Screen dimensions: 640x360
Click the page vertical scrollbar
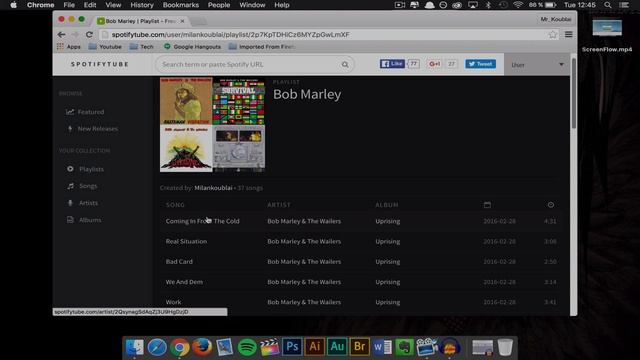[573, 93]
